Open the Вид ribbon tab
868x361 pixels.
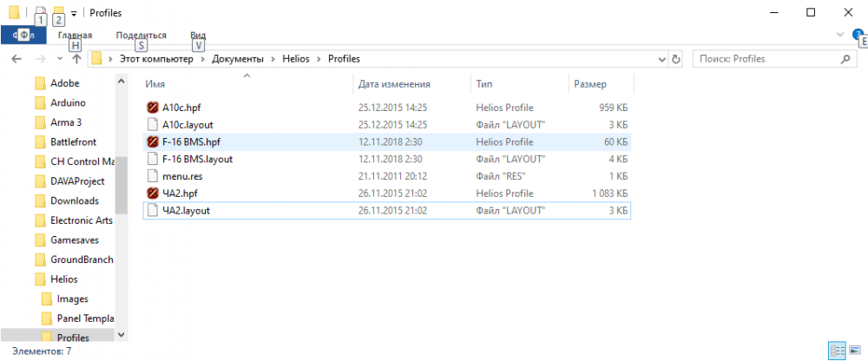pyautogui.click(x=197, y=35)
